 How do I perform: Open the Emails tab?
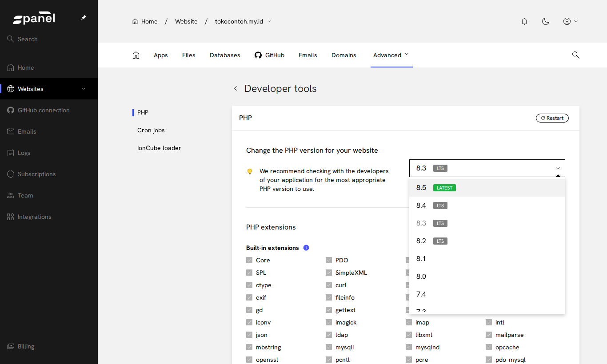coord(308,55)
